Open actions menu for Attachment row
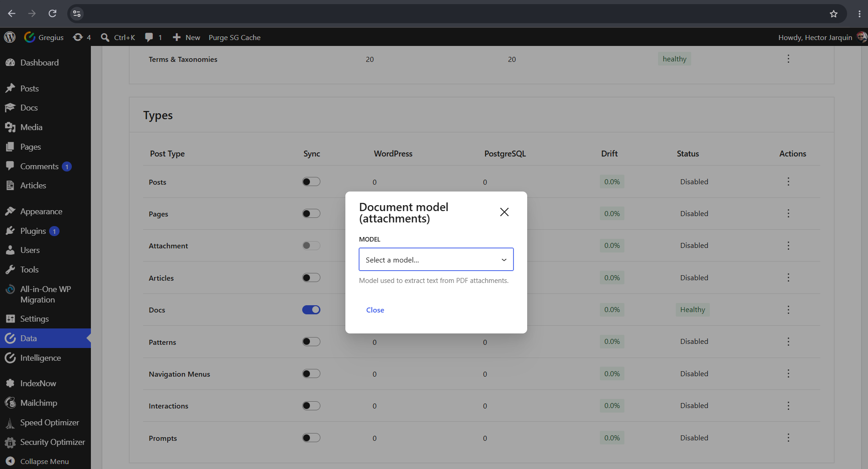This screenshot has height=469, width=868. tap(788, 246)
